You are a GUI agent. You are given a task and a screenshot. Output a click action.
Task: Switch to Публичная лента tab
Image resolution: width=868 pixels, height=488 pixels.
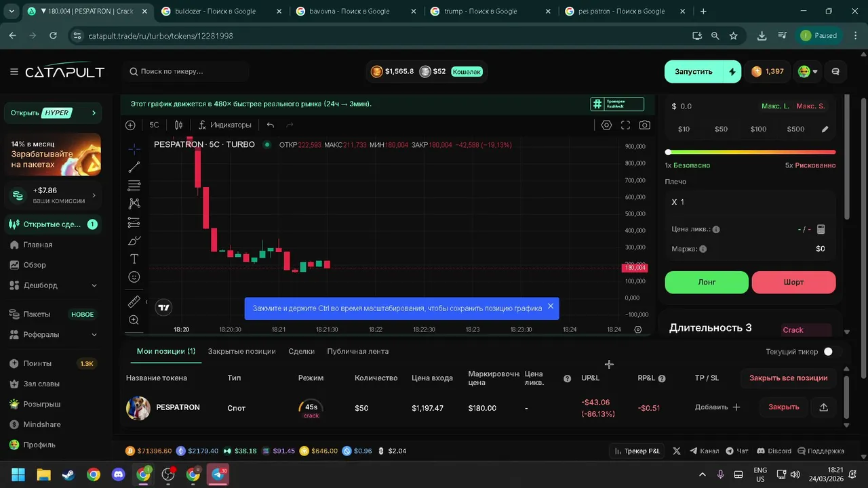coord(357,351)
